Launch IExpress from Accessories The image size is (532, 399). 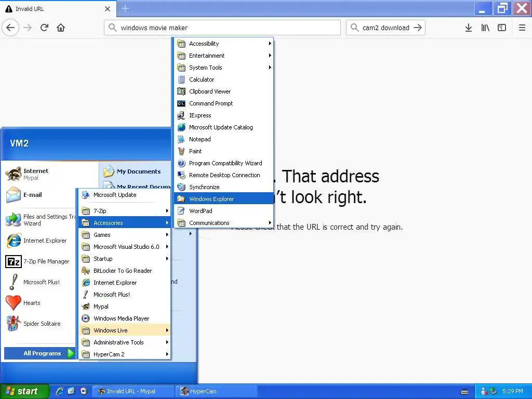(223, 115)
